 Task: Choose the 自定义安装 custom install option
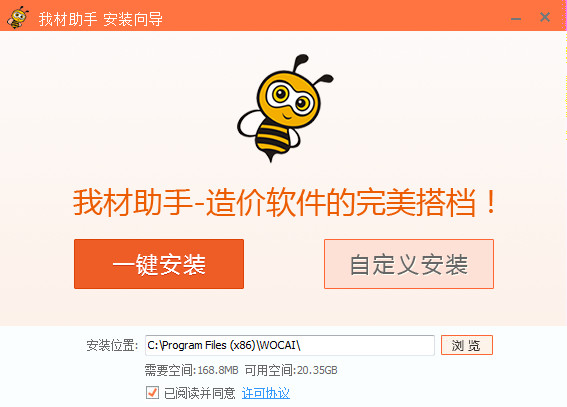(409, 264)
